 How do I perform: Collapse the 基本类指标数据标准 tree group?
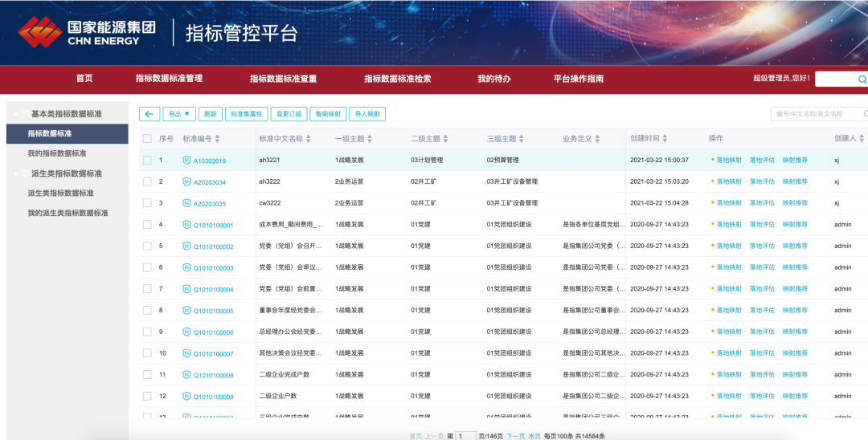(x=15, y=114)
